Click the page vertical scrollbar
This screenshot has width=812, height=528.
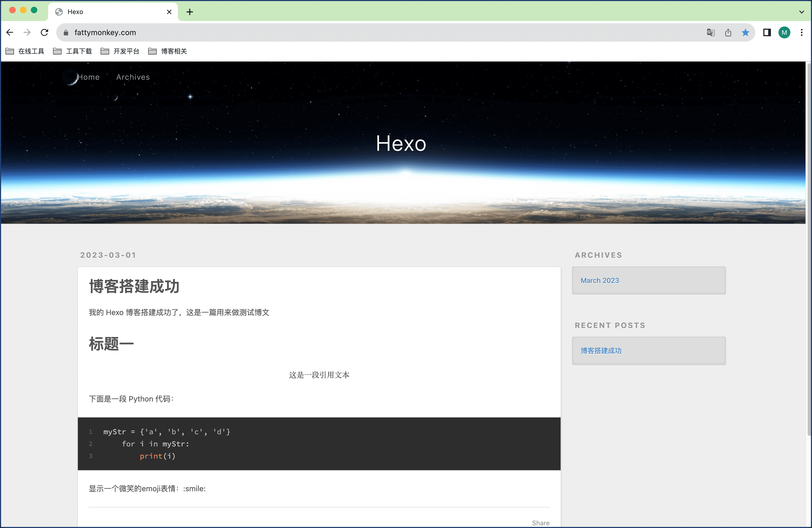click(x=809, y=249)
